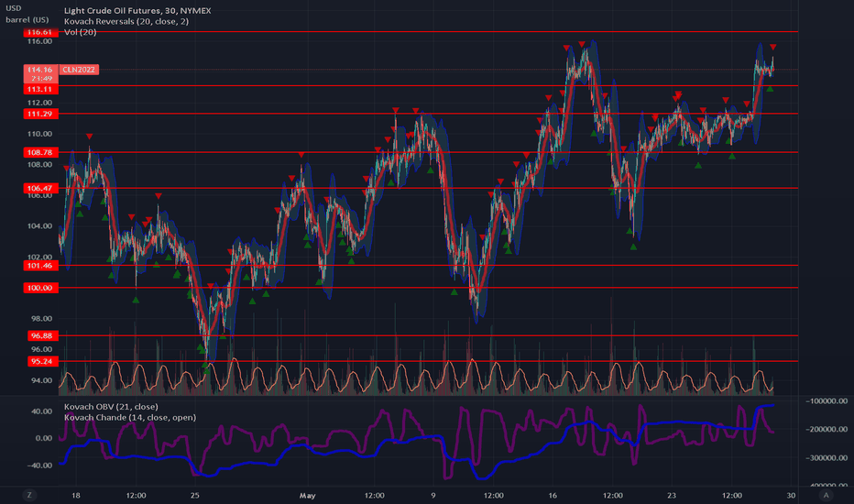Select the 96.88 red price level label
The image size is (854, 504).
42,335
